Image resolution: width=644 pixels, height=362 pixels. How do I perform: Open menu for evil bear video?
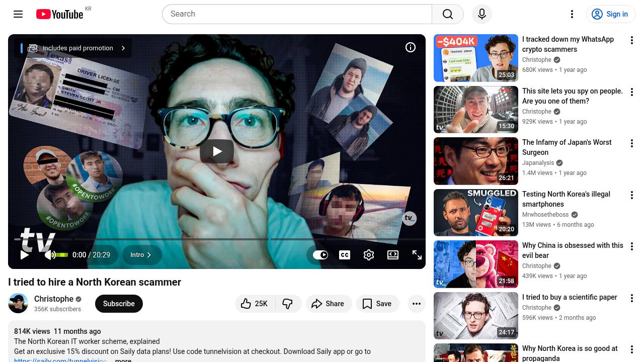(x=632, y=246)
